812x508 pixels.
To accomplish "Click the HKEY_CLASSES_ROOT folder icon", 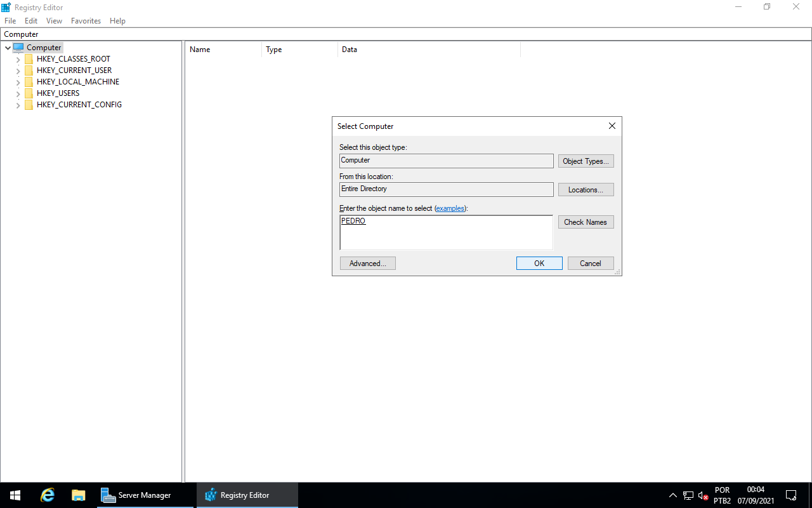I will click(29, 58).
